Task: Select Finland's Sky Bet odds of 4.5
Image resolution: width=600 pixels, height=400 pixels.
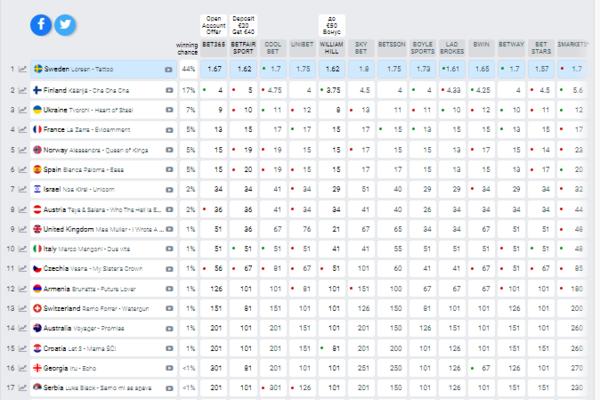Action: click(361, 90)
